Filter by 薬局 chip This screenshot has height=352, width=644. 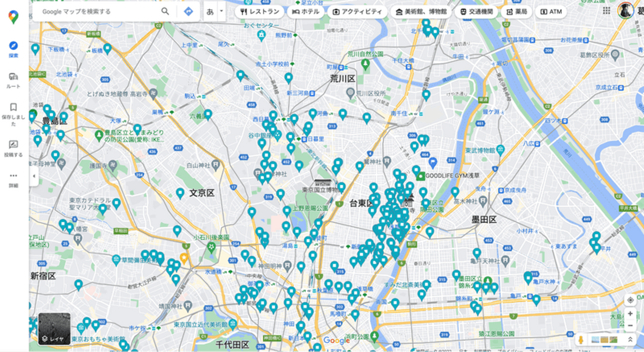517,12
